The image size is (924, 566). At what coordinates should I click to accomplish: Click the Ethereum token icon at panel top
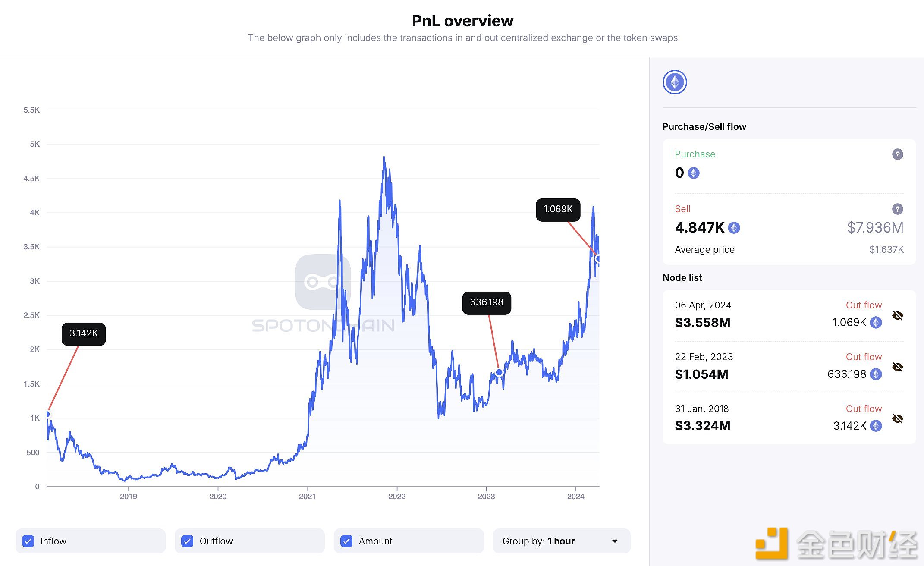click(675, 82)
